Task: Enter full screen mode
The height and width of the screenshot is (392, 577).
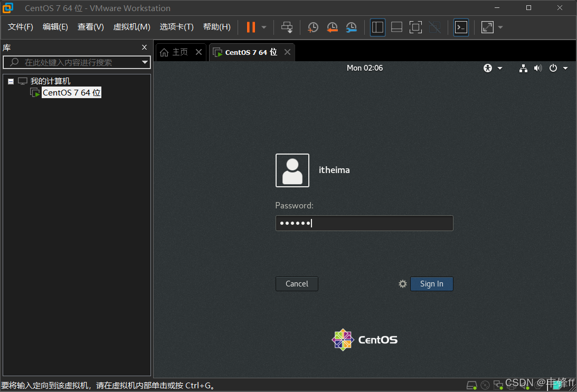Action: pos(416,27)
